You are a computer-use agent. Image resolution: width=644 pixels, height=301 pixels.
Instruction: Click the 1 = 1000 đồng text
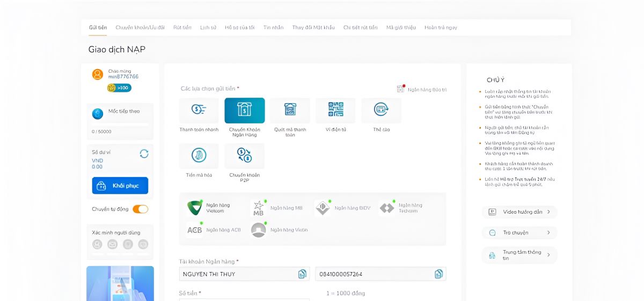point(346,293)
